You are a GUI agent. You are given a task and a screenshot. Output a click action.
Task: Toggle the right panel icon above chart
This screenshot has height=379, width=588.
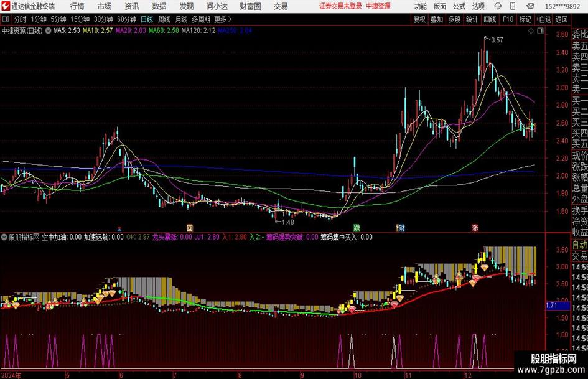point(540,31)
